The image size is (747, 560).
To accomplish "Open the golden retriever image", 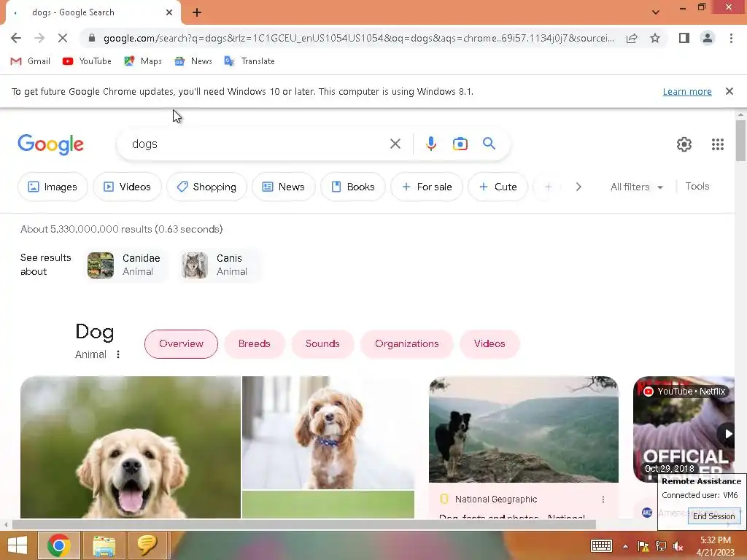I will [x=131, y=447].
